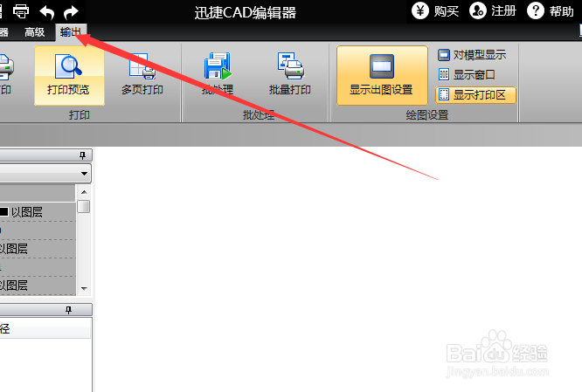Pin the upper left panel
582x392 pixels.
click(x=82, y=155)
